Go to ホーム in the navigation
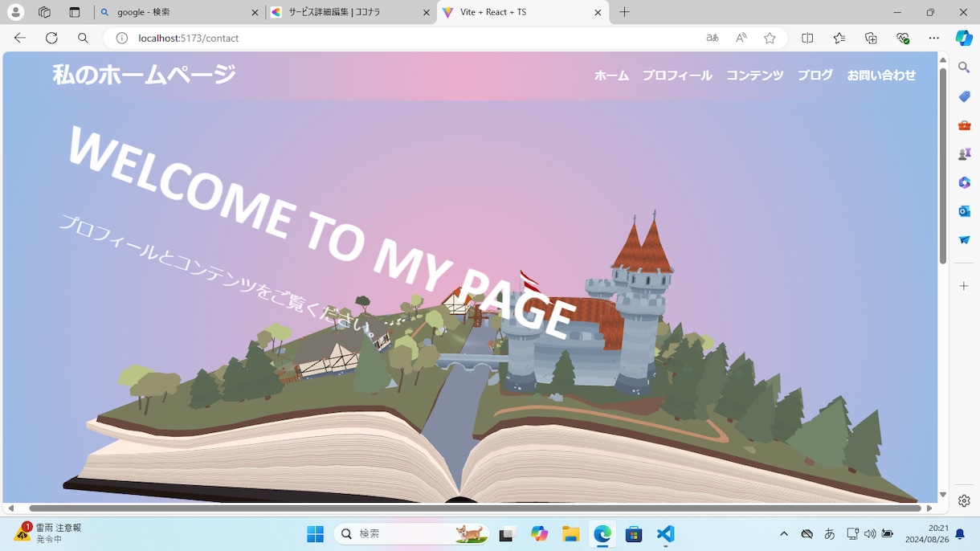The height and width of the screenshot is (551, 980). 611,76
